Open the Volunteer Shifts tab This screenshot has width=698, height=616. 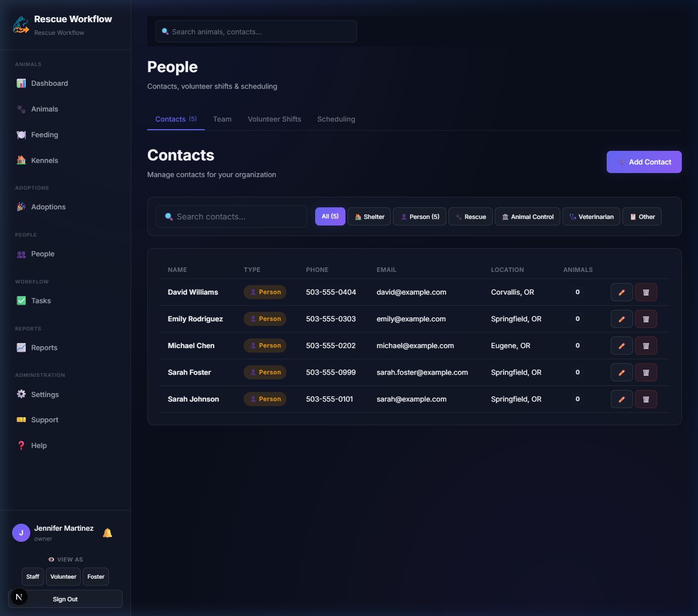[x=274, y=119]
